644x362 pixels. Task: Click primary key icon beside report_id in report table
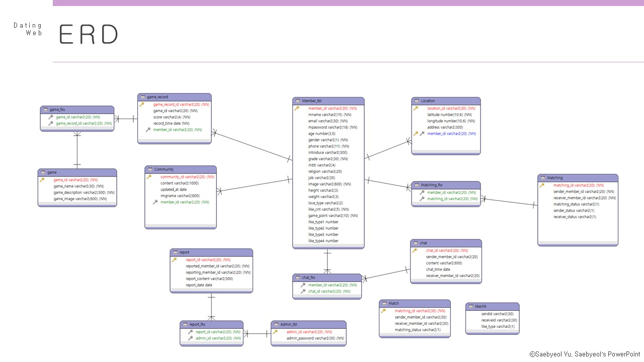174,260
